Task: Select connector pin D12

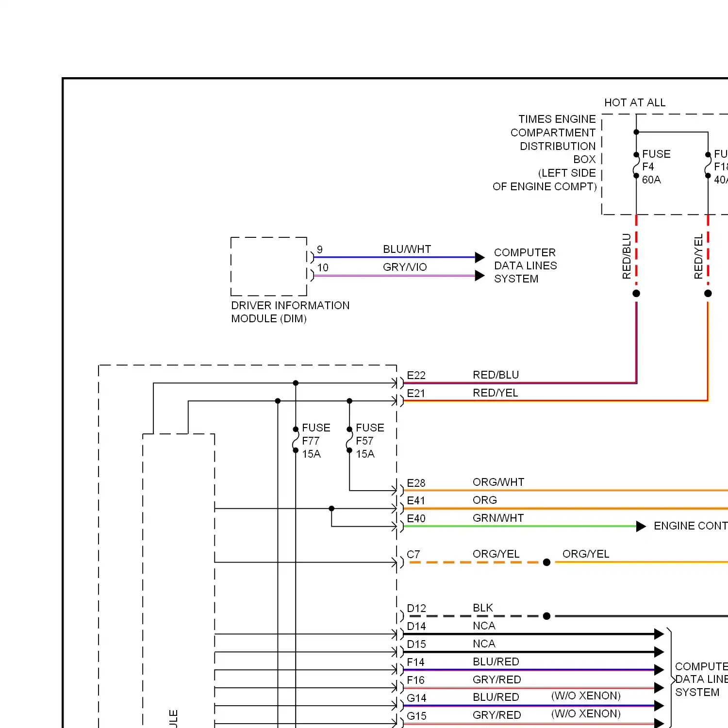Action: 416,608
